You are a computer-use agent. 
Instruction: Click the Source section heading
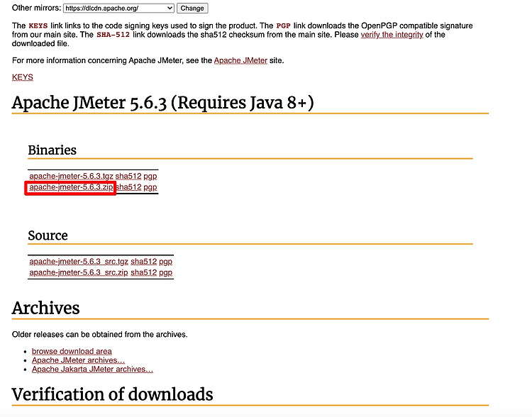48,235
